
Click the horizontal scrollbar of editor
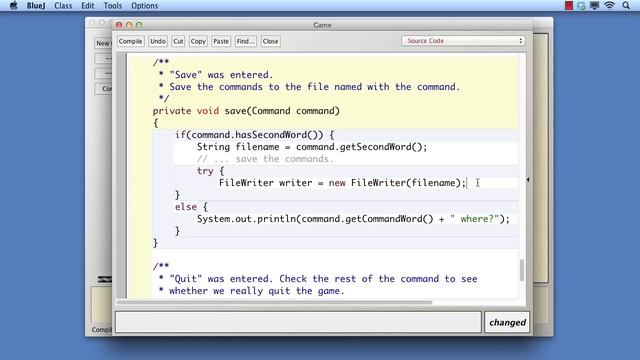tap(274, 302)
